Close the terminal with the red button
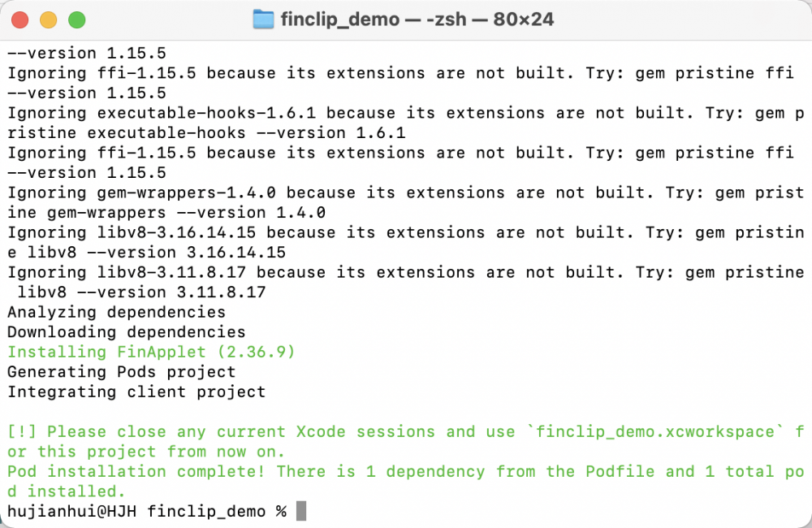This screenshot has height=528, width=812. point(19,20)
